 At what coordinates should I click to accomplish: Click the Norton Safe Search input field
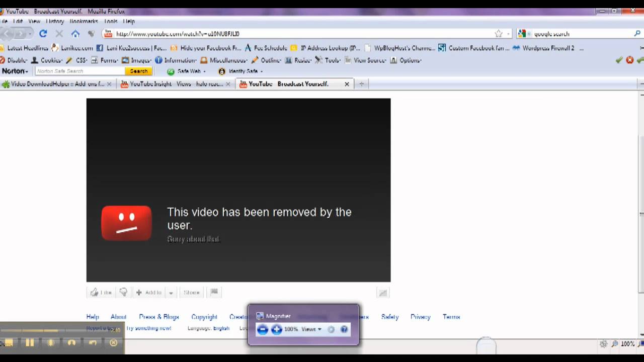pyautogui.click(x=80, y=71)
